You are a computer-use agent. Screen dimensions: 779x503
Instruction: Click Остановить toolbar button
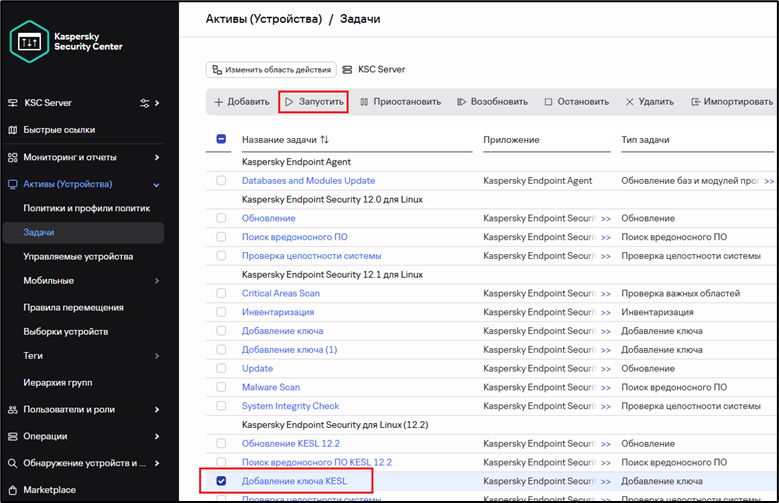coord(576,102)
